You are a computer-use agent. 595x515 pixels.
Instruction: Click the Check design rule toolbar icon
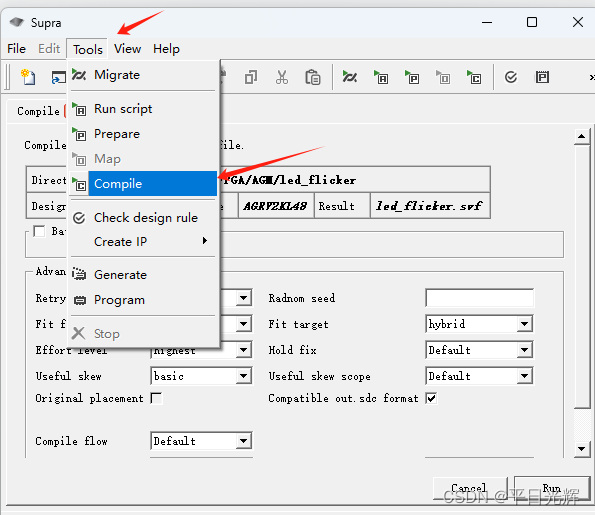[511, 77]
